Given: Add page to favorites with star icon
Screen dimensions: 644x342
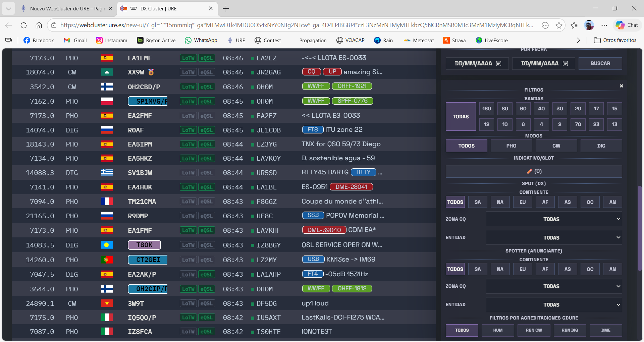Looking at the screenshot, I should (559, 25).
